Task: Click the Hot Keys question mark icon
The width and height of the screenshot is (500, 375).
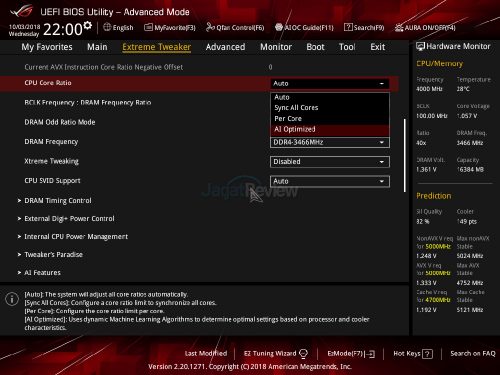Action: coord(427,354)
